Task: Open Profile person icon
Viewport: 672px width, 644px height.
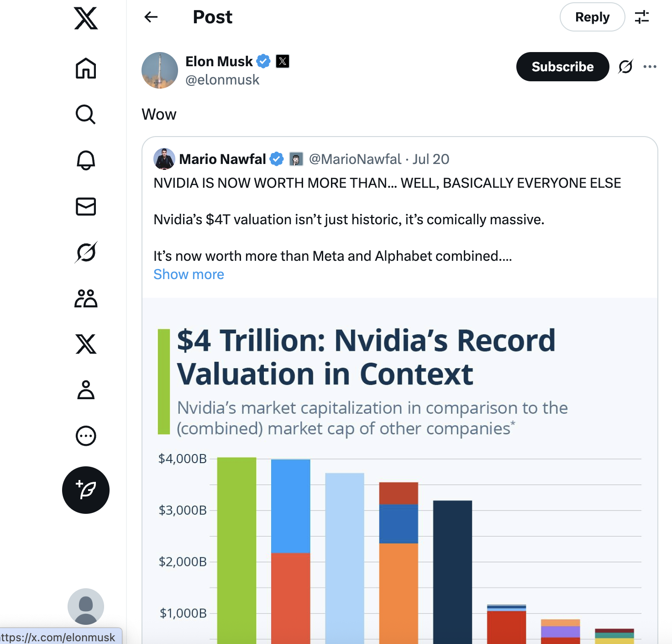Action: [x=86, y=390]
